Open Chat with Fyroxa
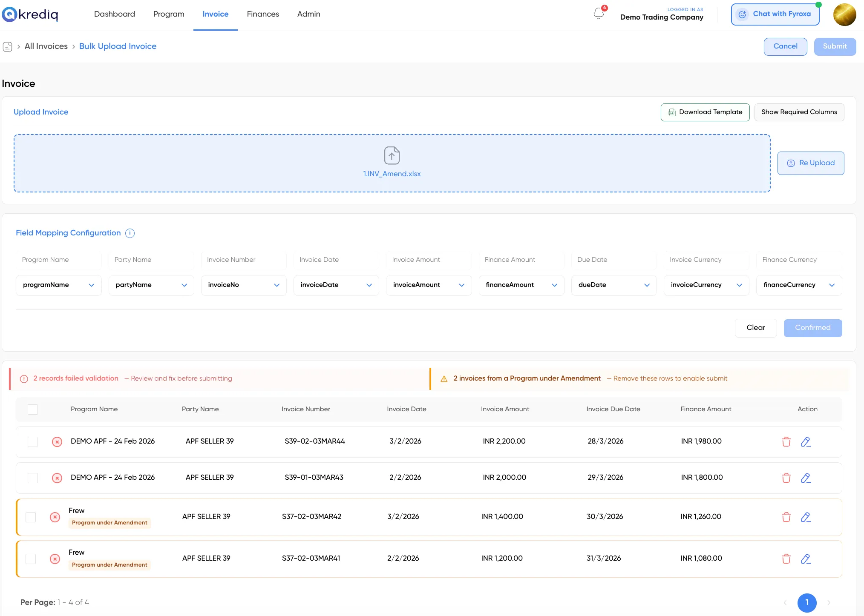 pos(775,14)
